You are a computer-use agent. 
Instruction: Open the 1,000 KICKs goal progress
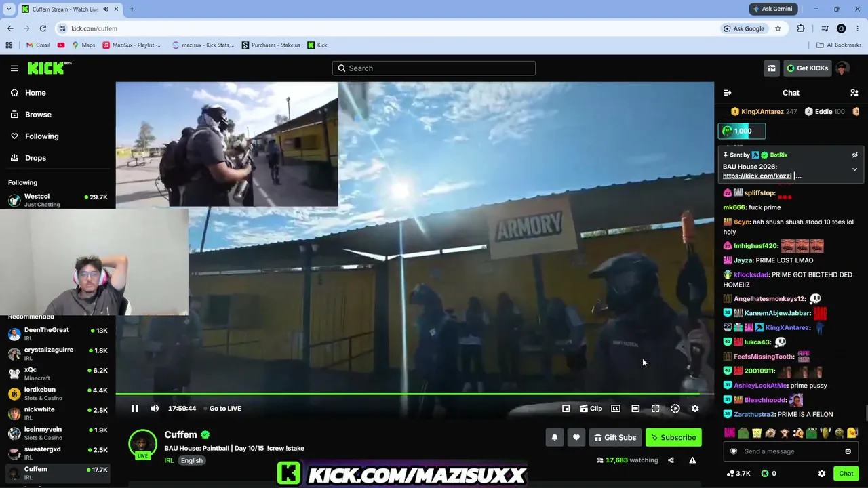coord(742,131)
